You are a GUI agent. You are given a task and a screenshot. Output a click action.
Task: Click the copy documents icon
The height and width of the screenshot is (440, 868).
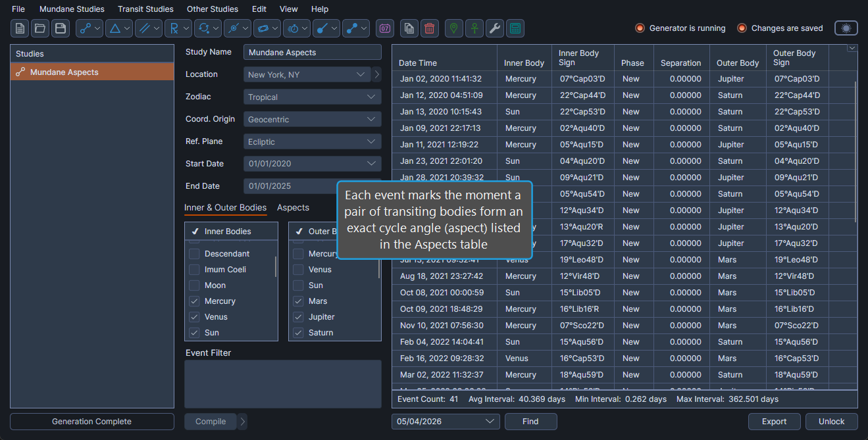(x=409, y=28)
